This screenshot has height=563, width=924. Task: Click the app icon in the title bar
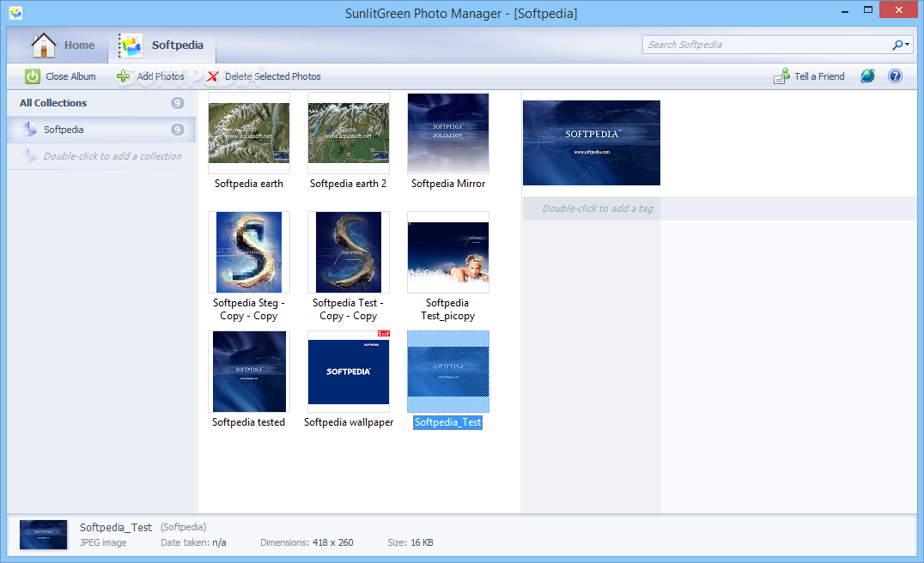[x=16, y=12]
